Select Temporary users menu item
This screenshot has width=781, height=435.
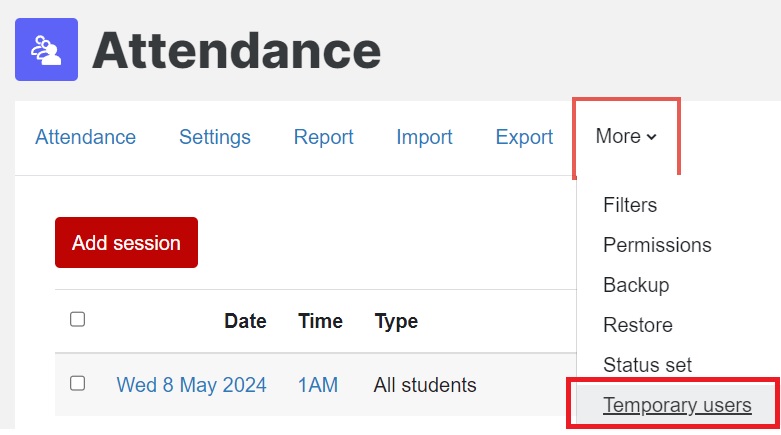point(677,405)
